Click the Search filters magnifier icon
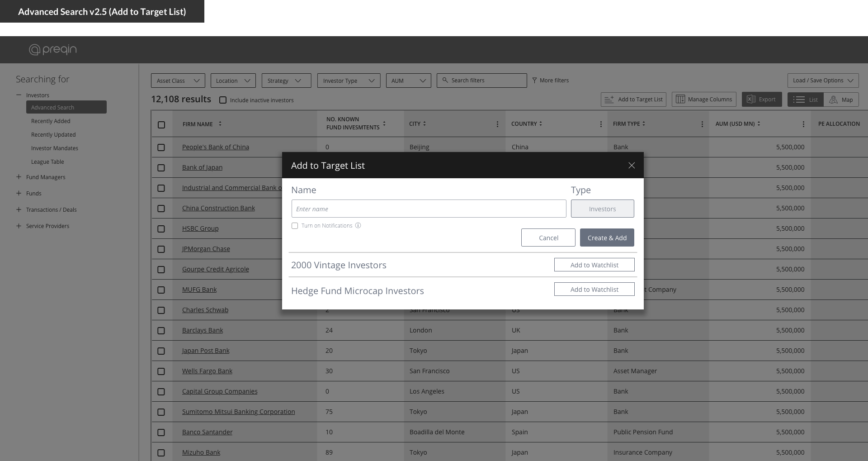 [445, 80]
